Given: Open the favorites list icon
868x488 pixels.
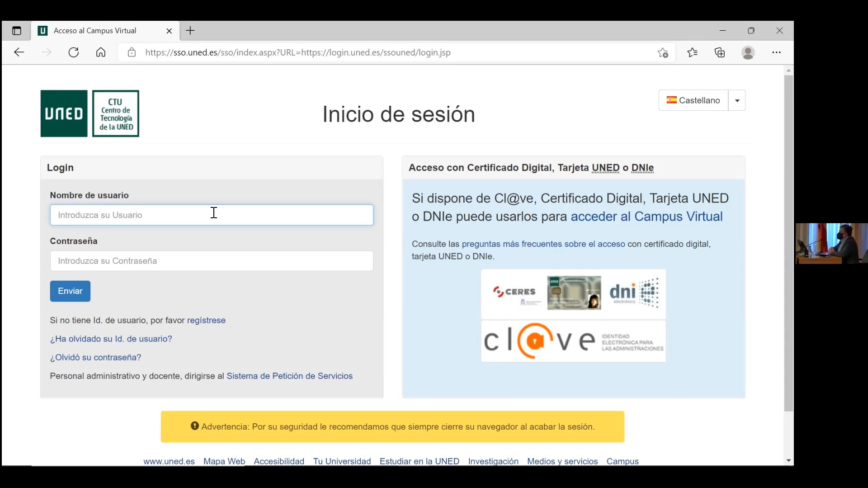Looking at the screenshot, I should pos(693,52).
